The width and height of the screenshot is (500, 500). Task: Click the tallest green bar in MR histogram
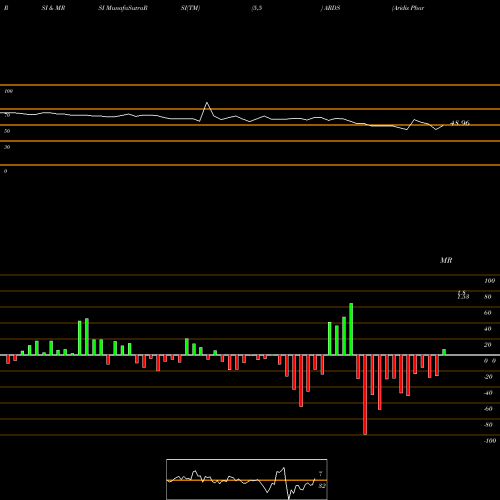(351, 329)
